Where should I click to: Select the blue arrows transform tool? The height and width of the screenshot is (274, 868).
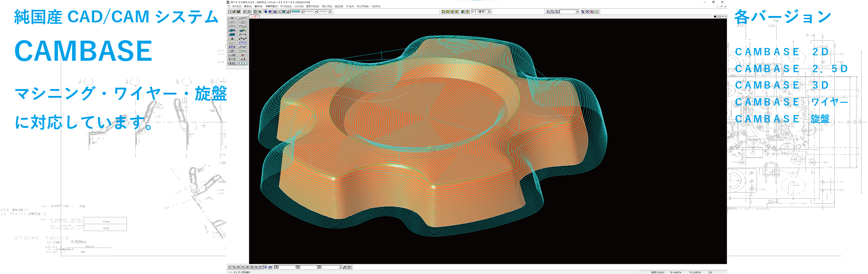coord(232,47)
